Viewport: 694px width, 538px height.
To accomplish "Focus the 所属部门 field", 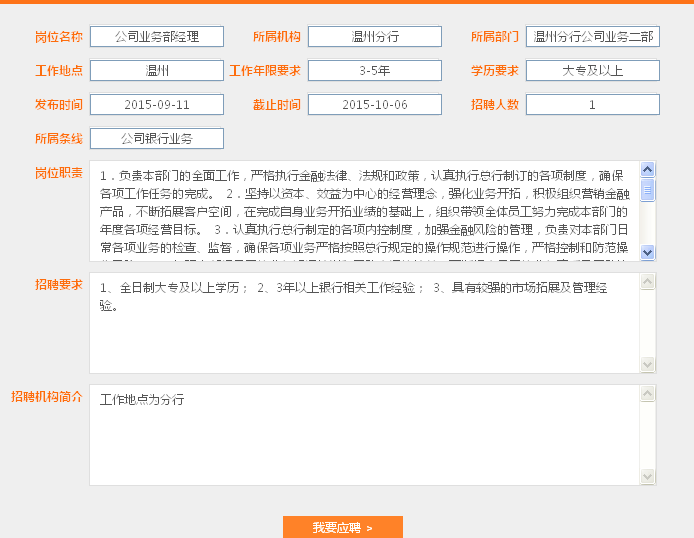I will [593, 37].
